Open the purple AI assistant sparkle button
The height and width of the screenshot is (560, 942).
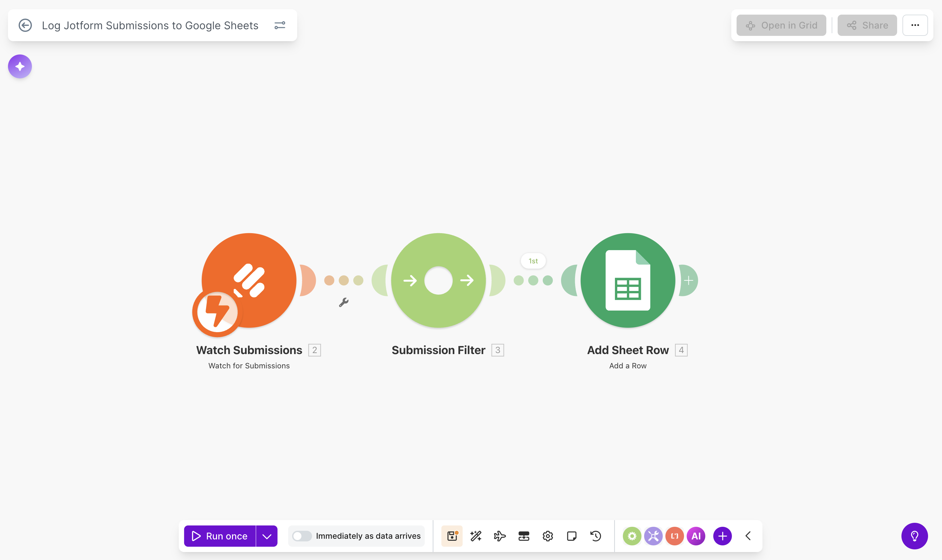pos(20,66)
